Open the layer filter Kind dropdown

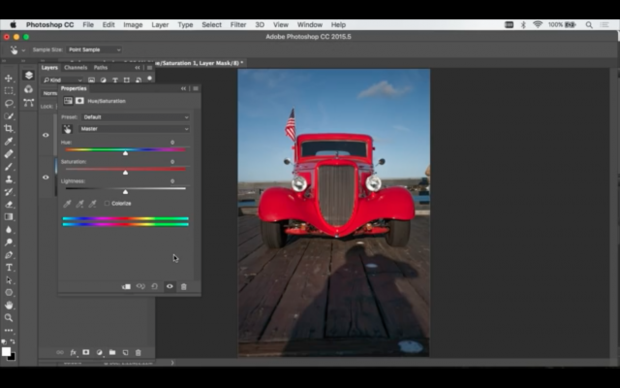62,80
